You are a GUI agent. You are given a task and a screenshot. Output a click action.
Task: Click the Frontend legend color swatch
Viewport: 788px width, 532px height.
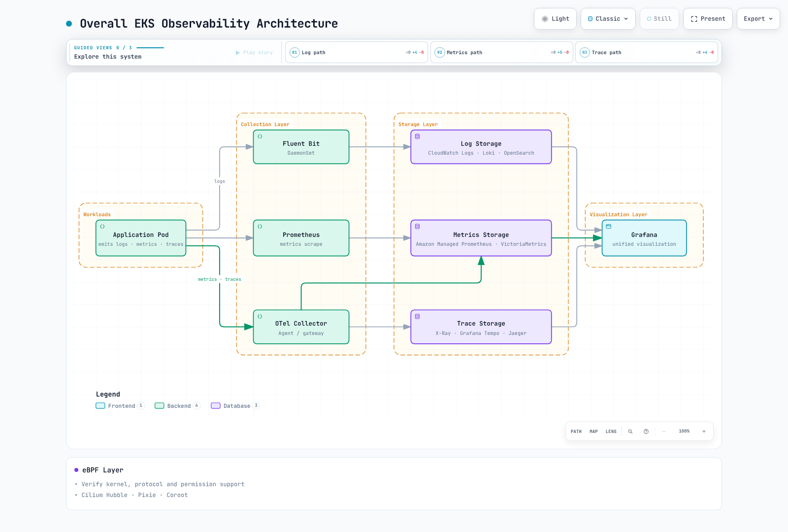pos(100,406)
